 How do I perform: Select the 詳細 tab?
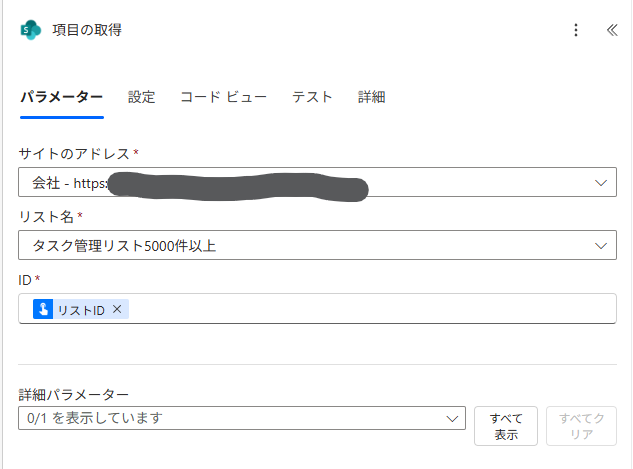[x=372, y=97]
